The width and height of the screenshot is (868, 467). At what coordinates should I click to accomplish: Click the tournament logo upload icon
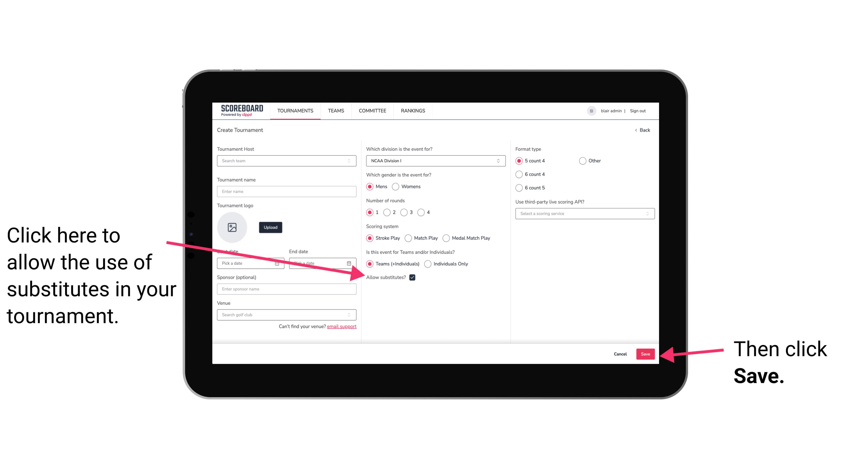point(232,227)
